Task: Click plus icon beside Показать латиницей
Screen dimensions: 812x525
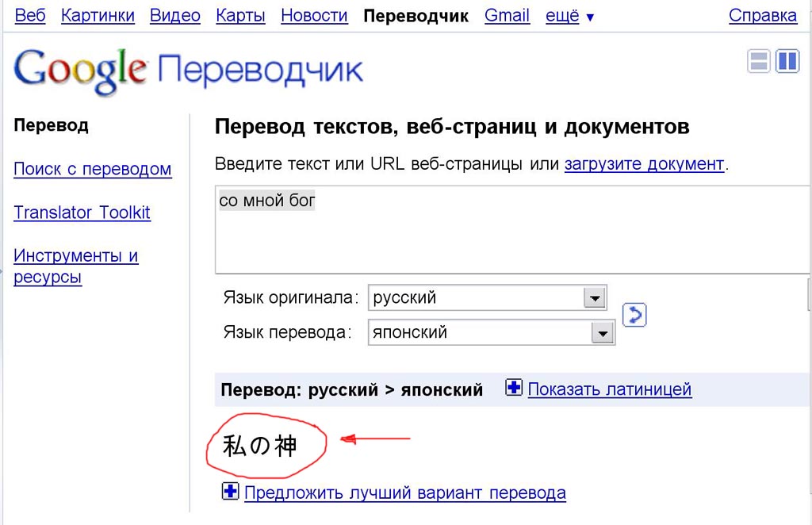Action: click(x=514, y=389)
